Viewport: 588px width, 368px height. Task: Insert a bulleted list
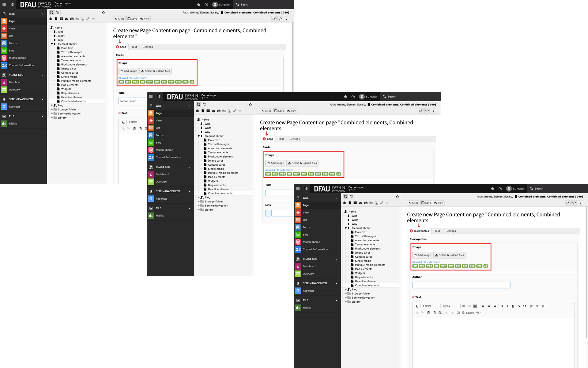(537, 306)
